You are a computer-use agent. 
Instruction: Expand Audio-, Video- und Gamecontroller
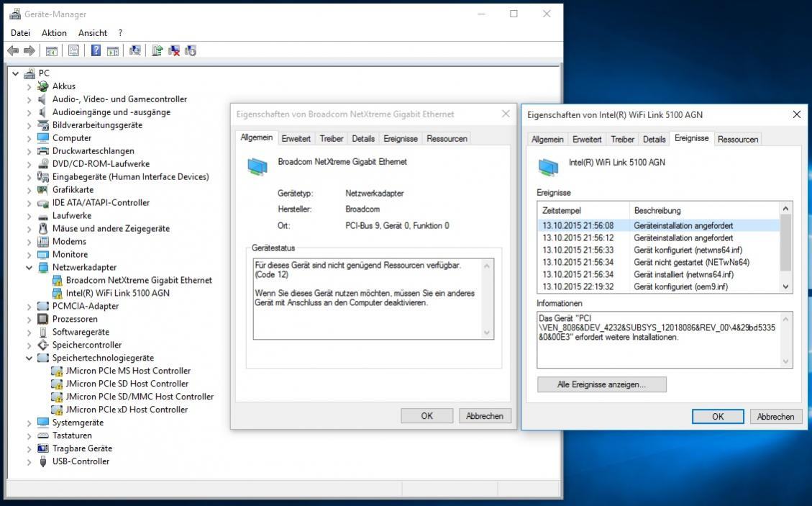29,99
